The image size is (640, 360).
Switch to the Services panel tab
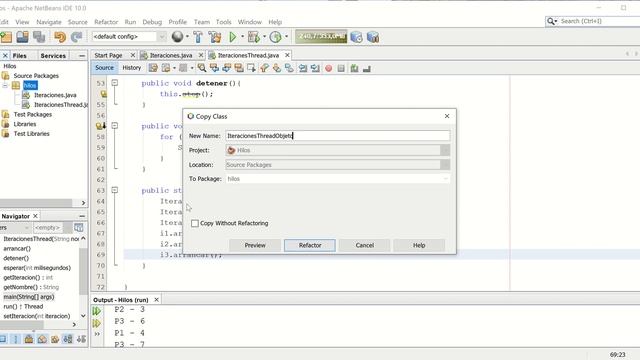tap(53, 56)
